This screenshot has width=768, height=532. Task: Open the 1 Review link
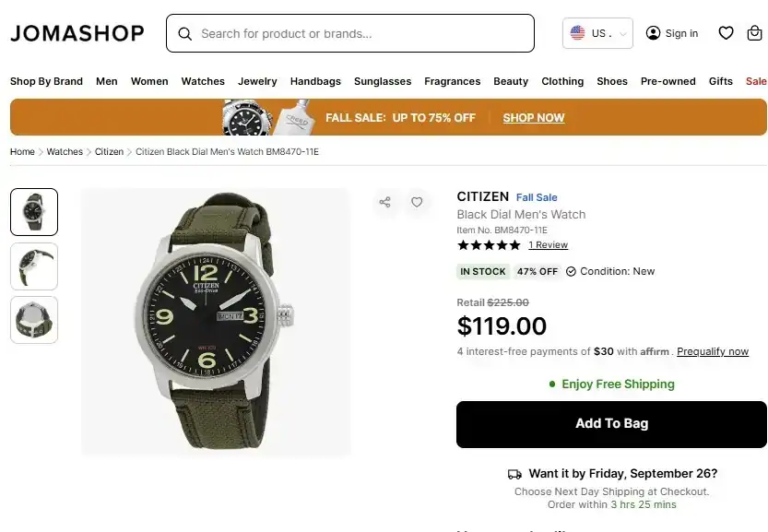(548, 245)
